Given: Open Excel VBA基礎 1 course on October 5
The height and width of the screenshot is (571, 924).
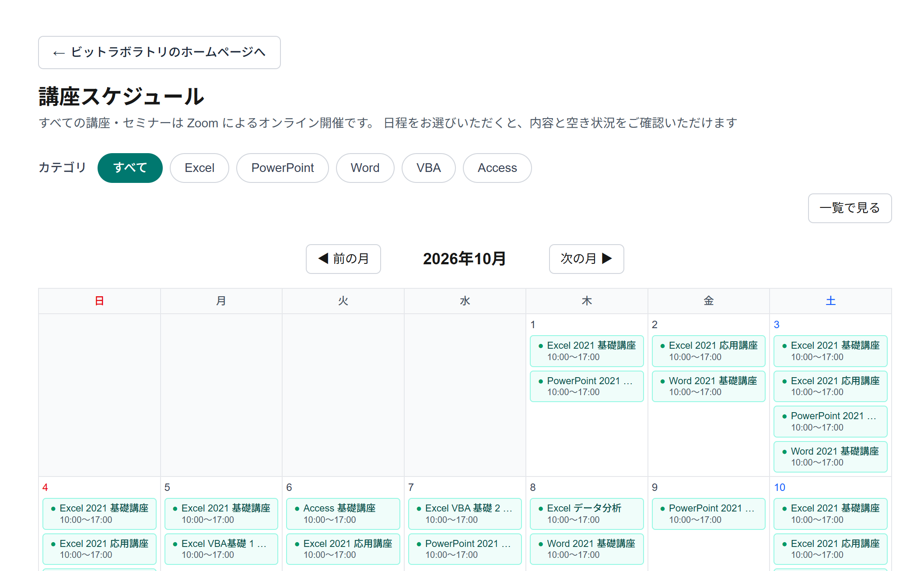Looking at the screenshot, I should (221, 549).
